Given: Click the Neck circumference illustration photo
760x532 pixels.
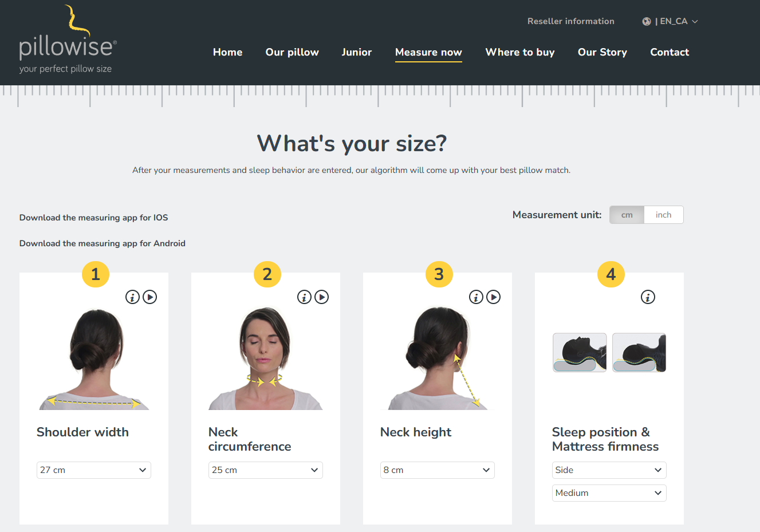Looking at the screenshot, I should click(266, 358).
